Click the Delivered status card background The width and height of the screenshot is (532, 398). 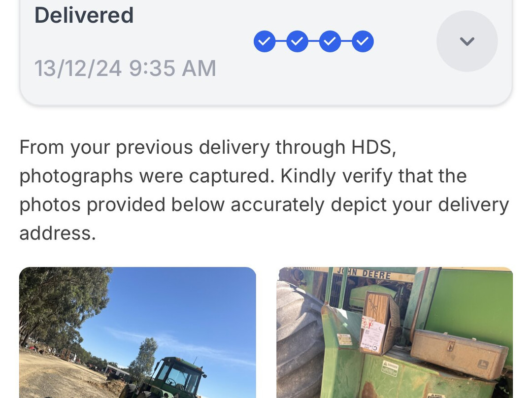(x=266, y=51)
